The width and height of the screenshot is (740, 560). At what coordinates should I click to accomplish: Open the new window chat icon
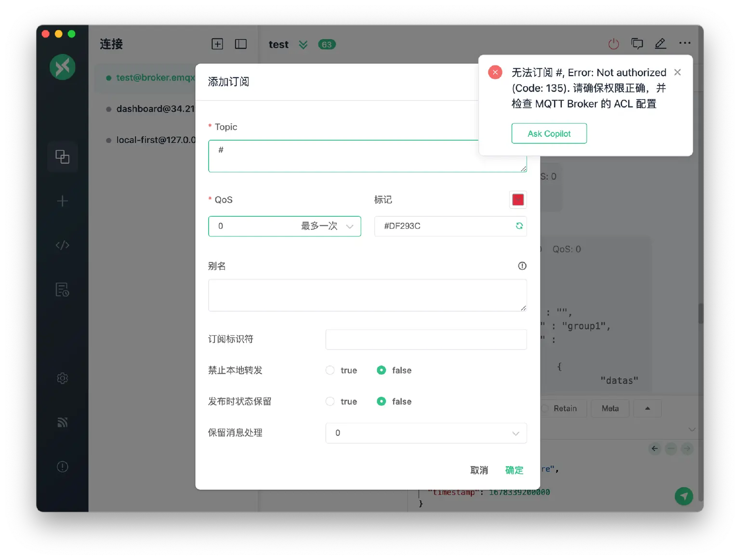pos(637,43)
